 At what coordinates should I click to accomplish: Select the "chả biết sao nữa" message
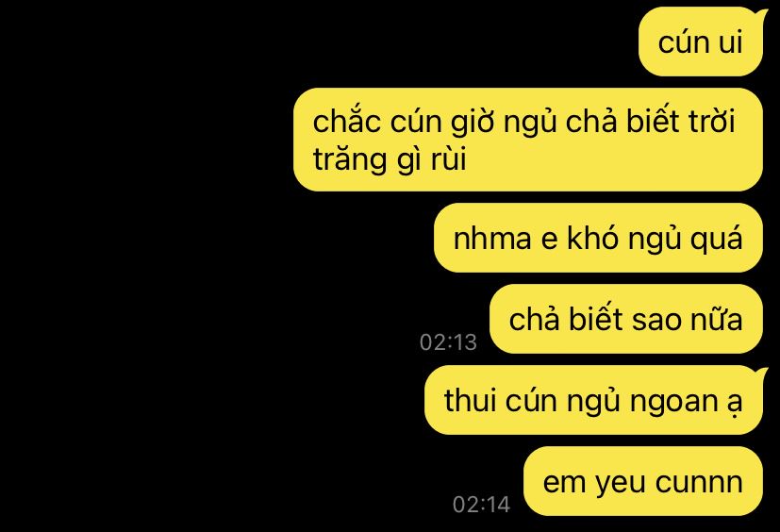click(x=625, y=319)
